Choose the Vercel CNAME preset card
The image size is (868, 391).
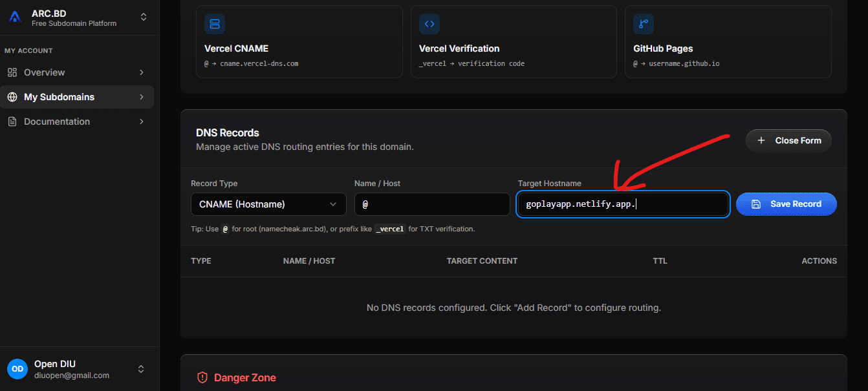click(299, 42)
